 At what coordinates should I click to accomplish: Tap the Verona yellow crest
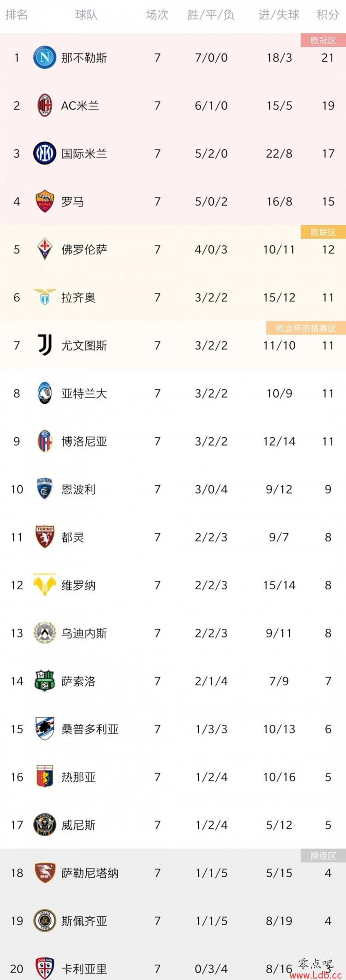click(45, 585)
